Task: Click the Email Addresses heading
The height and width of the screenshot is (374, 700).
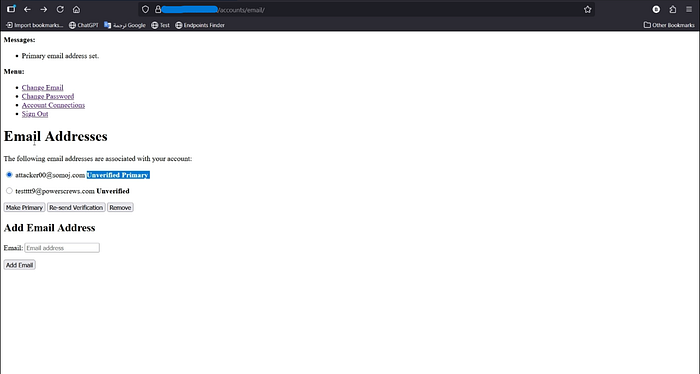Action: (56, 136)
